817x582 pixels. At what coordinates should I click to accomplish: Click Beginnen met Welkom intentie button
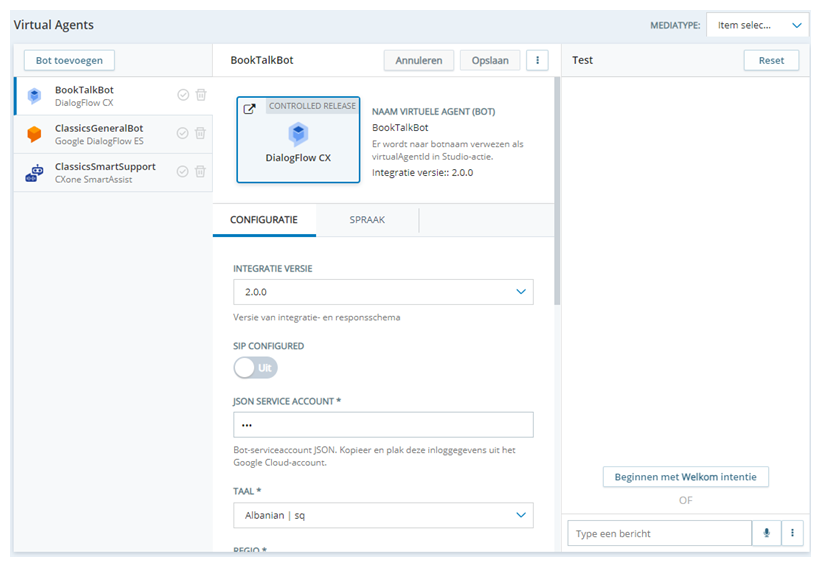point(686,477)
